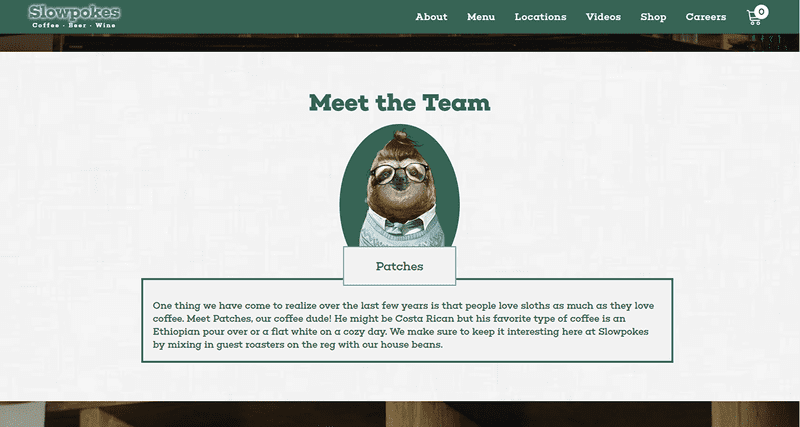Open the Videos section
The width and height of the screenshot is (800, 427).
click(603, 17)
